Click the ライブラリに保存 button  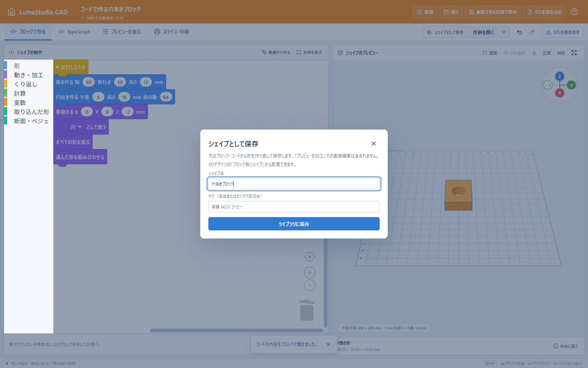[294, 224]
